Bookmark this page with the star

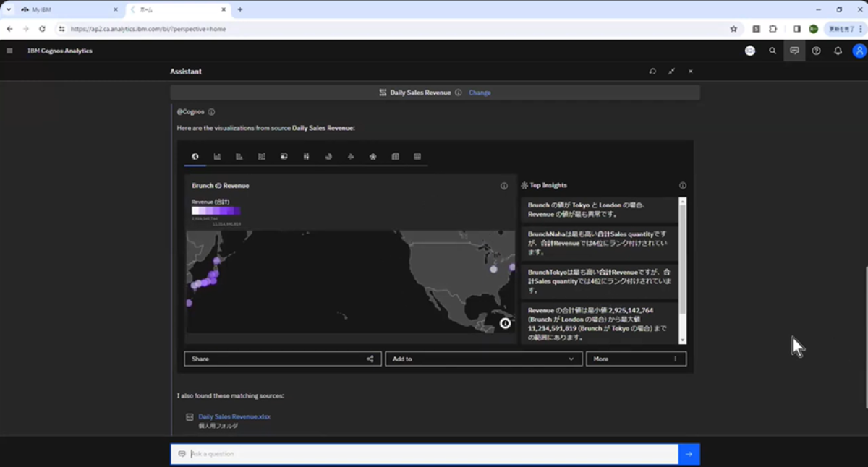[x=733, y=29]
